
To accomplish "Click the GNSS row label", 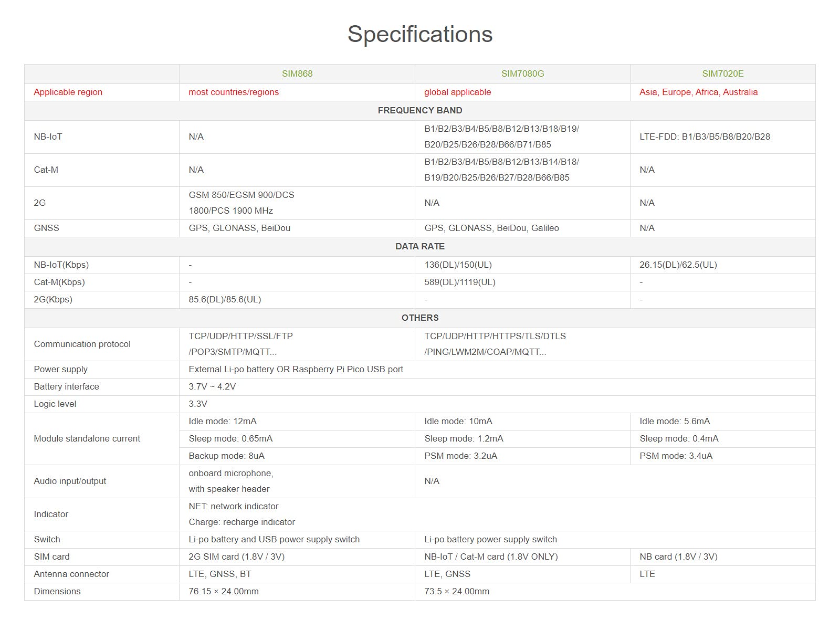I will pyautogui.click(x=47, y=228).
